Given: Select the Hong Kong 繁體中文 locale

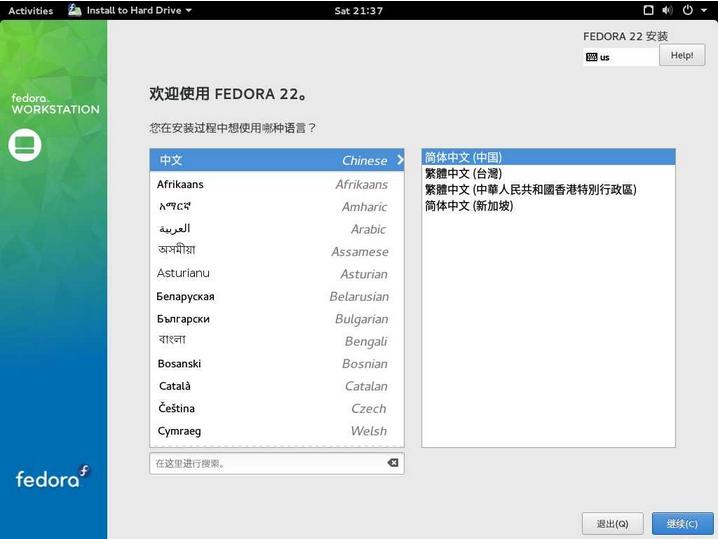Looking at the screenshot, I should coord(548,189).
